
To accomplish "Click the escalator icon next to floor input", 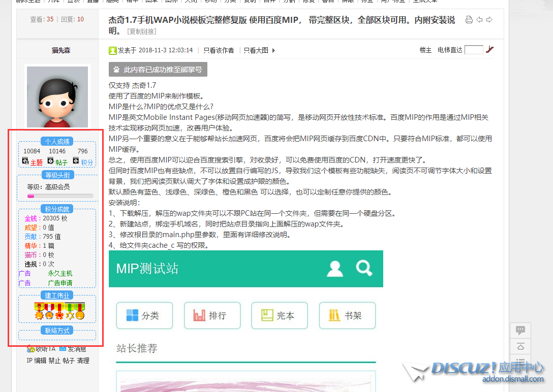I will click(490, 49).
